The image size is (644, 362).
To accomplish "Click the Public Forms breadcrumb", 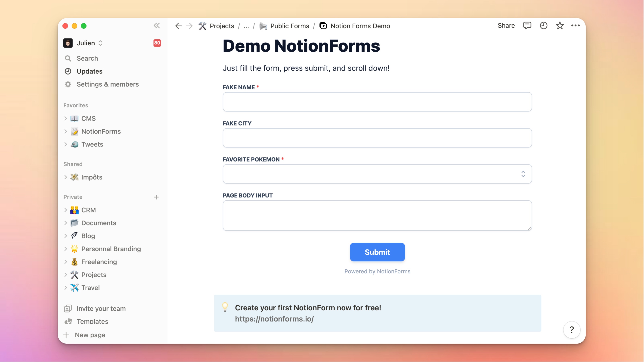I will pyautogui.click(x=289, y=26).
